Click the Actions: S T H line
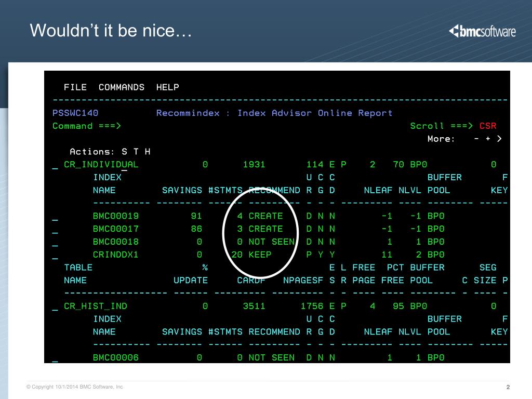 click(x=110, y=152)
